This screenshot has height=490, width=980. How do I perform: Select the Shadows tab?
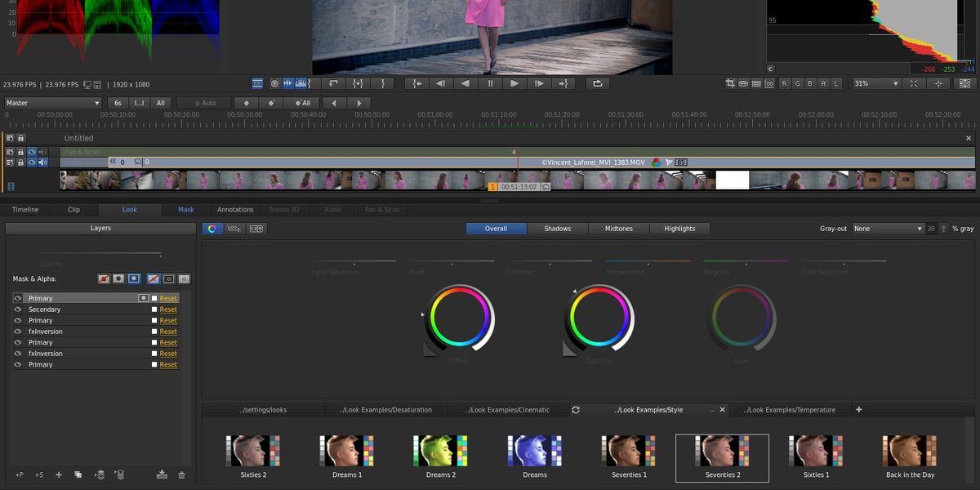tap(558, 229)
